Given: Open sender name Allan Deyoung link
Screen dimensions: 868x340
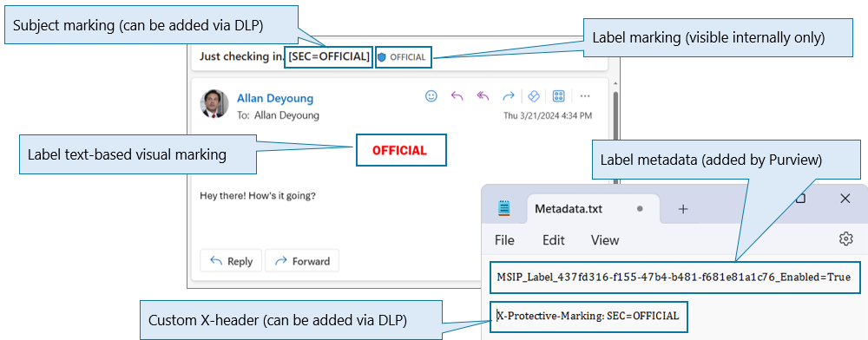Looking at the screenshot, I should (x=275, y=98).
